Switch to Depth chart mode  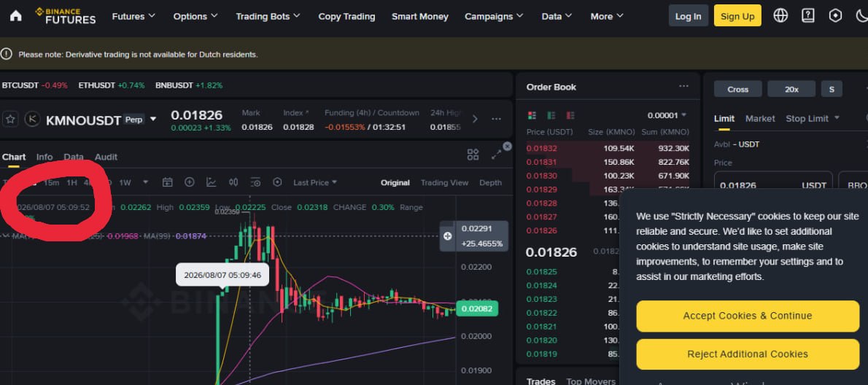coord(490,182)
